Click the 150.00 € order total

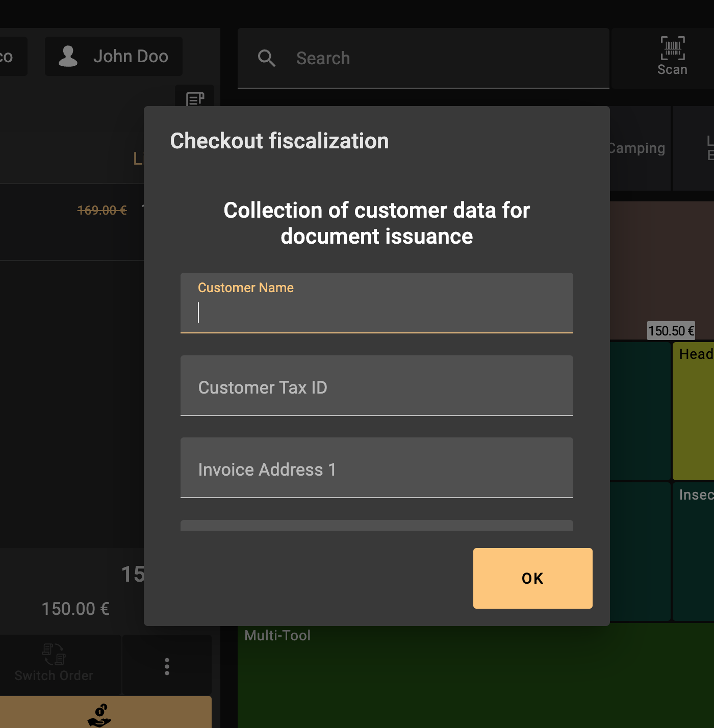point(75,609)
